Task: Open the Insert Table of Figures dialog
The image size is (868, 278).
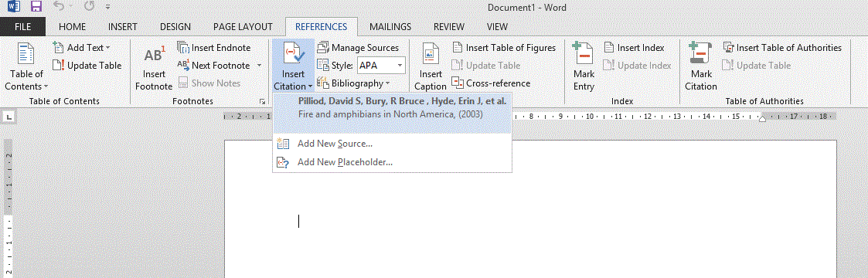Action: 504,48
